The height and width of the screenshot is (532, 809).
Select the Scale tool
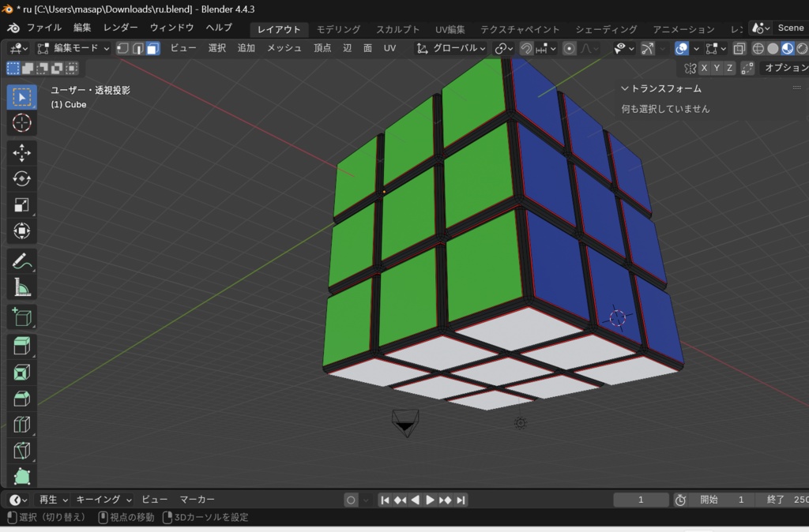(x=21, y=205)
